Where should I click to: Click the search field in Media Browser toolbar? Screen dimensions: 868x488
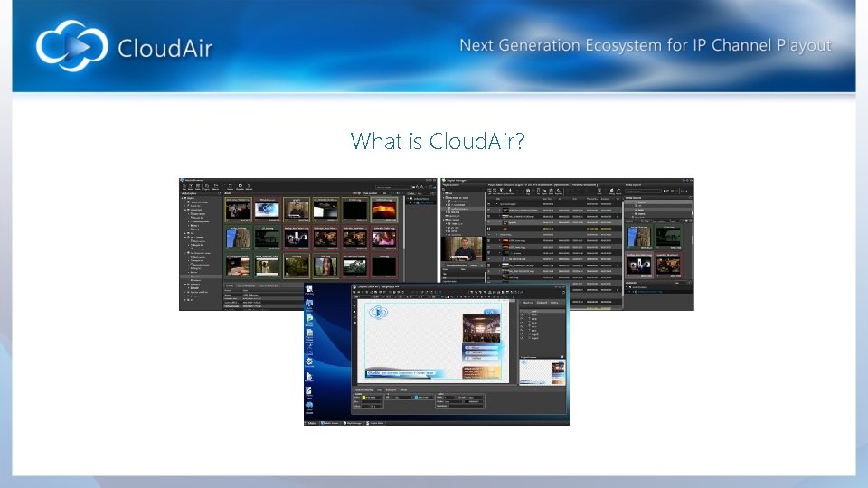click(393, 188)
